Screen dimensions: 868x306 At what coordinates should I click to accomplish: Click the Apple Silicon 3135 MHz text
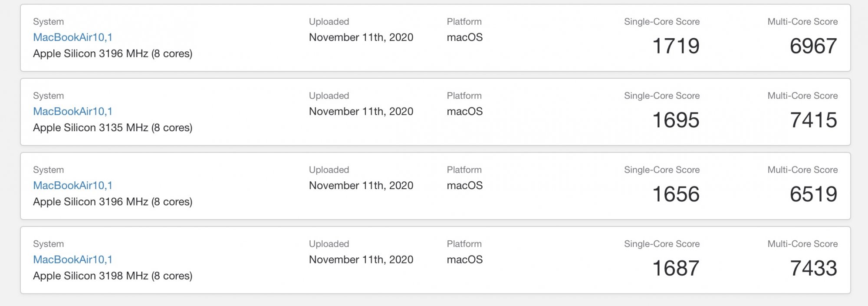pyautogui.click(x=112, y=128)
